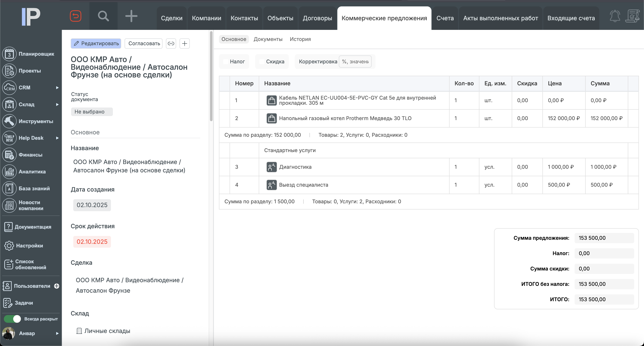This screenshot has height=346, width=644.
Task: Select the Финансы sidebar icon
Action: (x=9, y=155)
